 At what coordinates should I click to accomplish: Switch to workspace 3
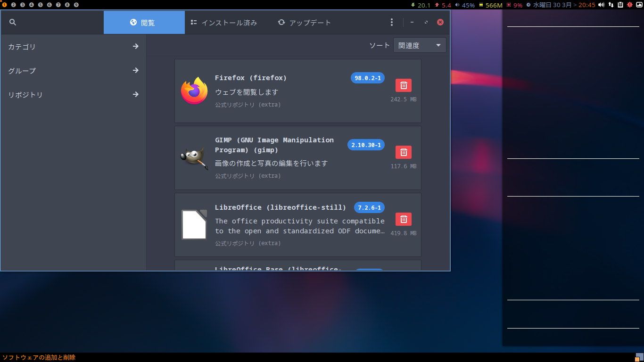click(23, 5)
